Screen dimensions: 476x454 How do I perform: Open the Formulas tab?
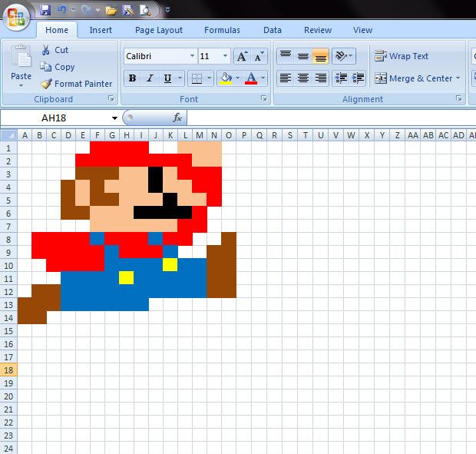click(222, 30)
